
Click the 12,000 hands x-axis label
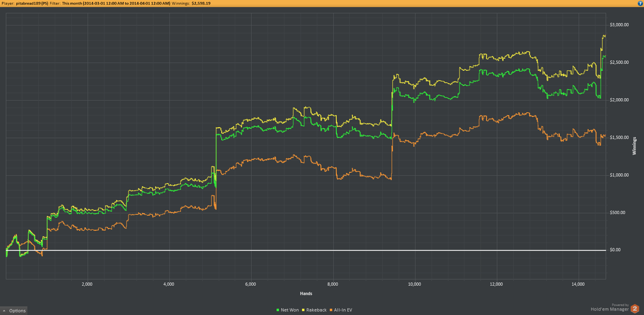tap(496, 284)
